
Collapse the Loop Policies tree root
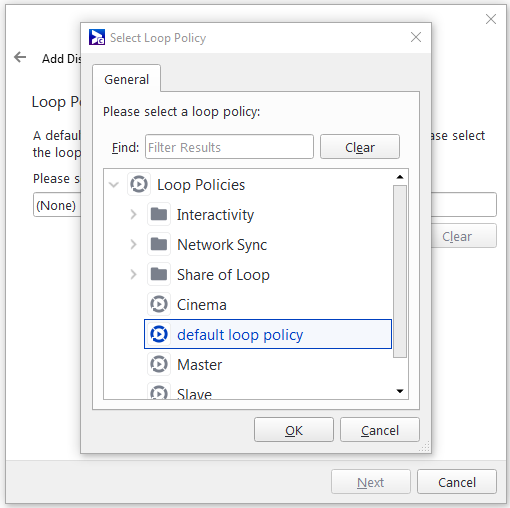pos(114,184)
